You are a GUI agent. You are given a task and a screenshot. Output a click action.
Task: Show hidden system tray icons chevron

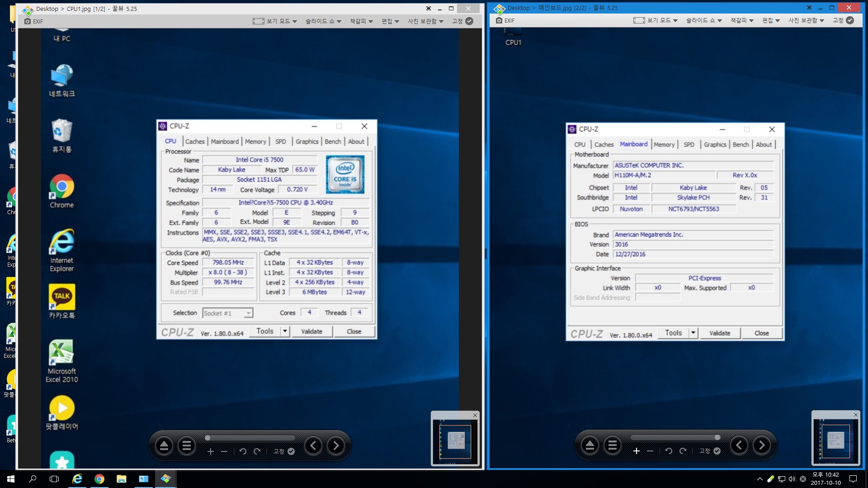tap(760, 479)
